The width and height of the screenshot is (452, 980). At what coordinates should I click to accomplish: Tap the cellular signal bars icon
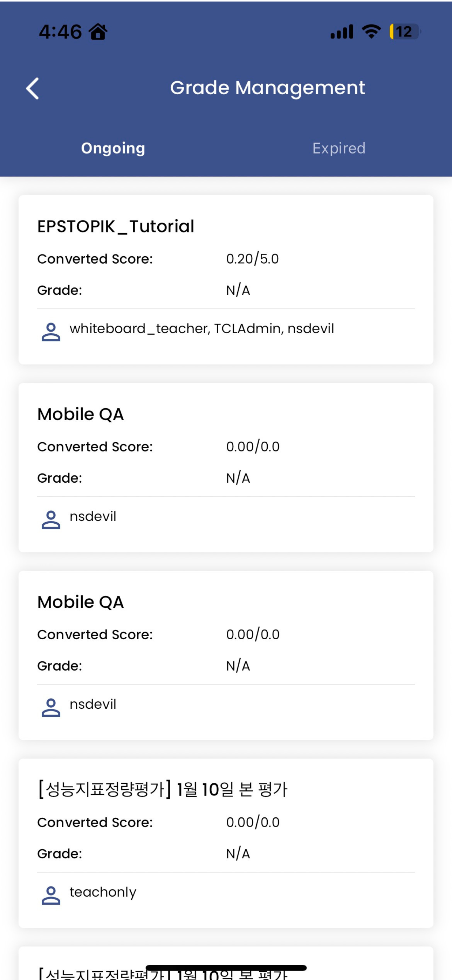[x=342, y=32]
